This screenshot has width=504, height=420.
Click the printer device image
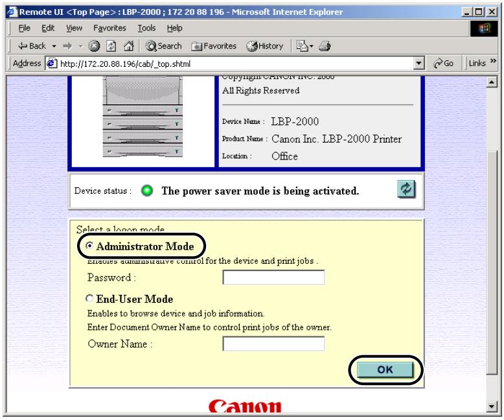[x=143, y=117]
